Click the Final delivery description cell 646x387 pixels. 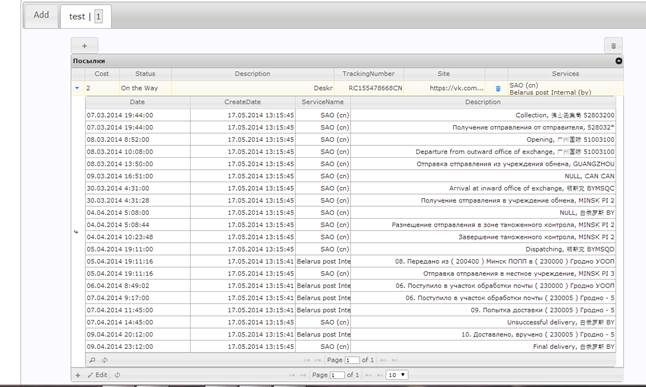point(483,347)
